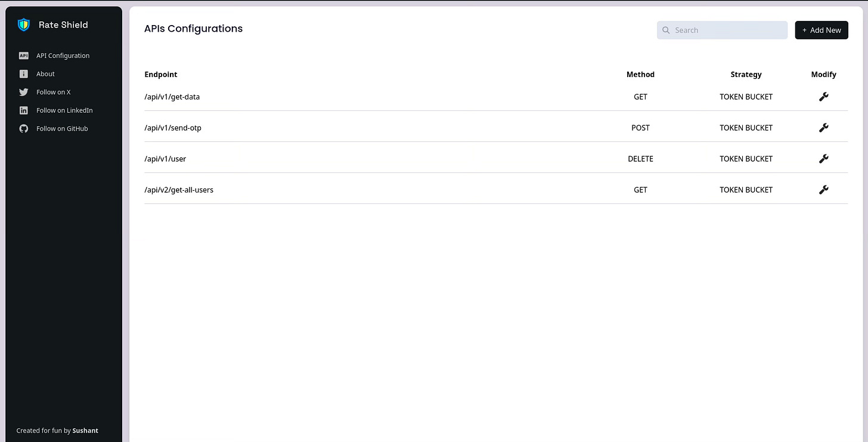Click the Modify column header
The image size is (868, 442).
824,75
